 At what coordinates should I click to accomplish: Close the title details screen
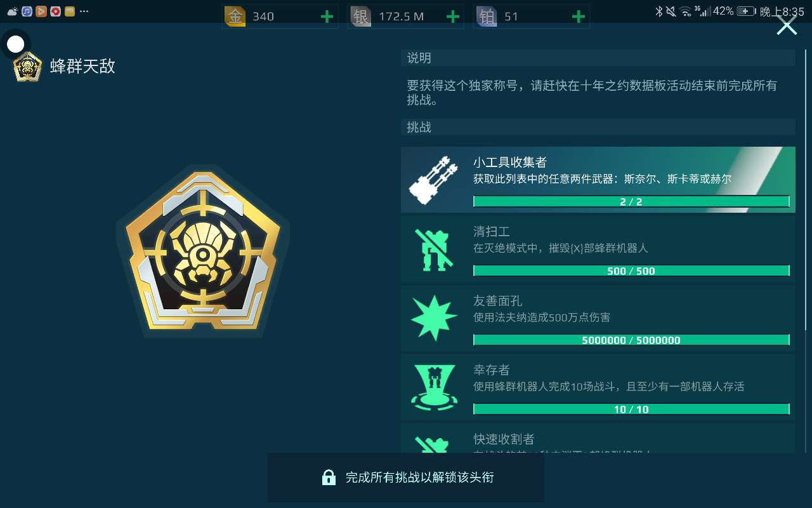pos(787,25)
